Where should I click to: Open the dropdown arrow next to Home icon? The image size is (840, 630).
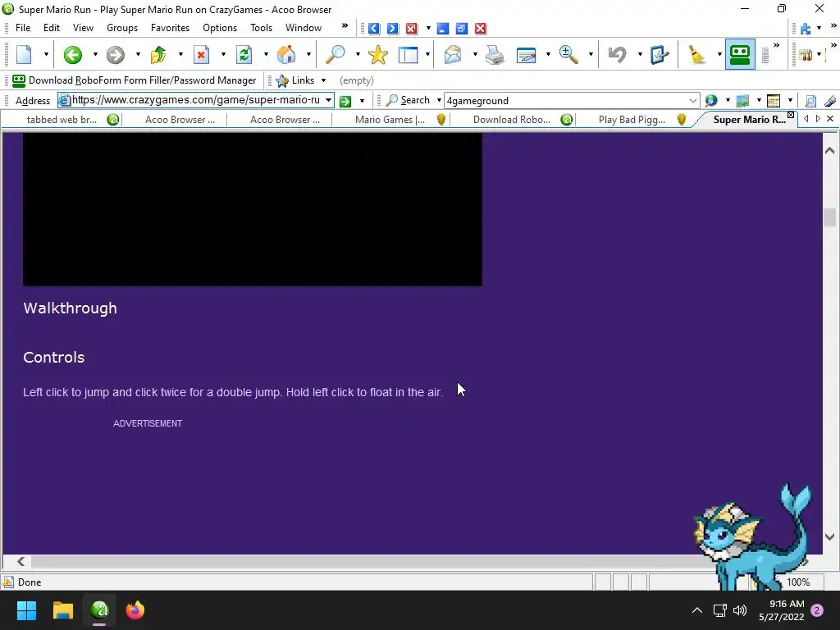coord(308,55)
